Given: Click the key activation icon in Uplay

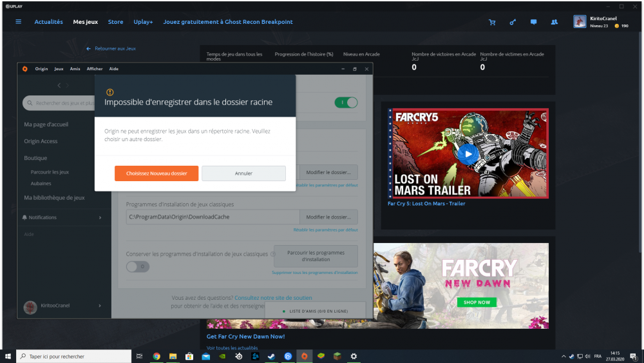Looking at the screenshot, I should coord(513,22).
